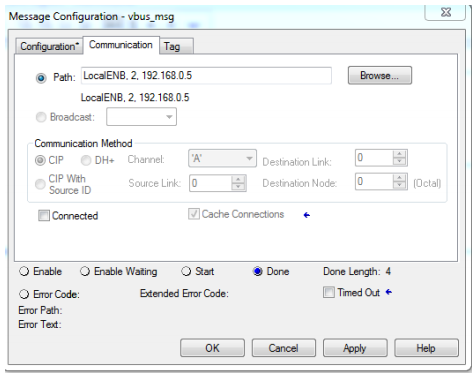Click the Extended Error Code label
The image size is (472, 378).
184,294
